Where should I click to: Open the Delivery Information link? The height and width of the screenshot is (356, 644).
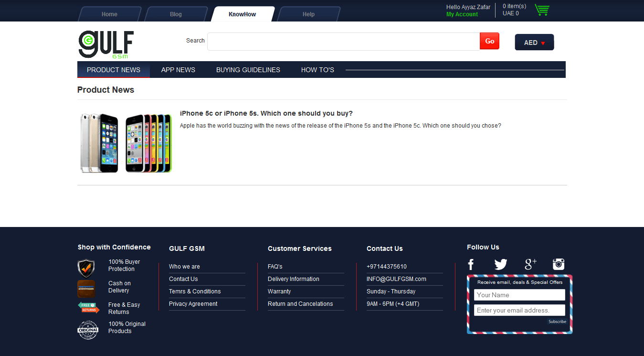[294, 279]
